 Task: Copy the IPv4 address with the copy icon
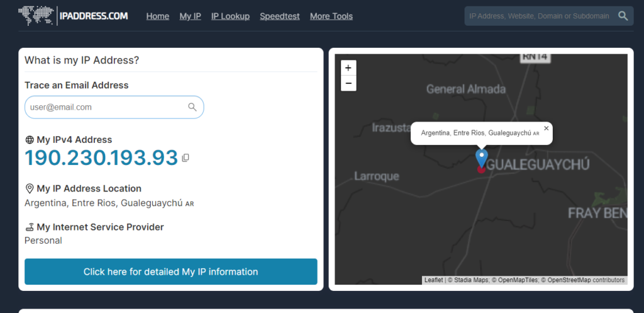coord(186,157)
